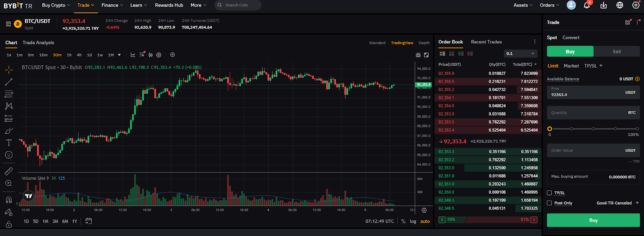
Task: Click the Quantity BTC input field
Action: 593,113
